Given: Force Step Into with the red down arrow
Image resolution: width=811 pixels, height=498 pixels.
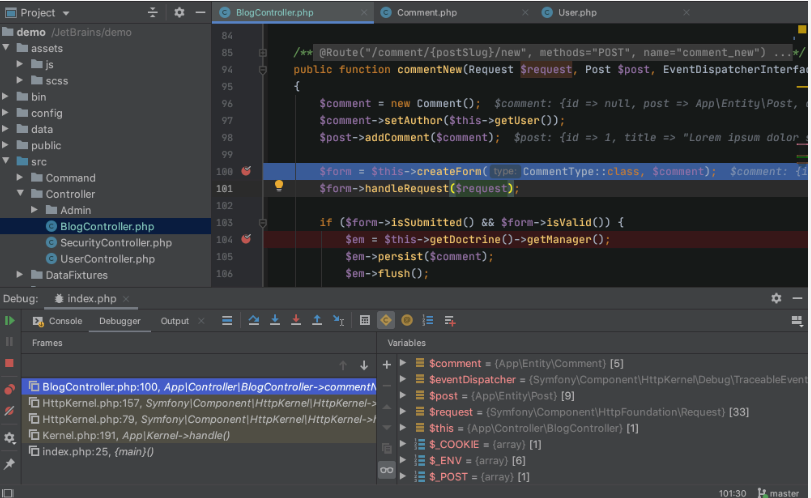Looking at the screenshot, I should pyautogui.click(x=296, y=321).
